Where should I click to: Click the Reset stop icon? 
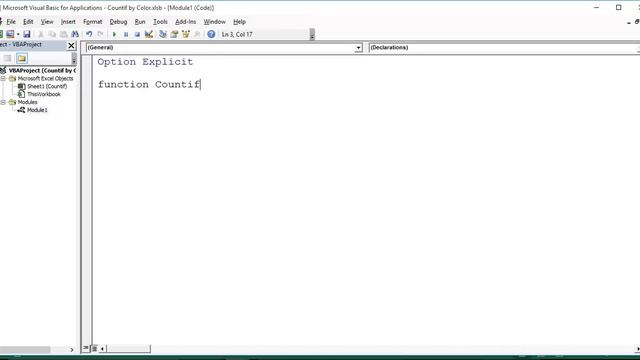point(137,34)
